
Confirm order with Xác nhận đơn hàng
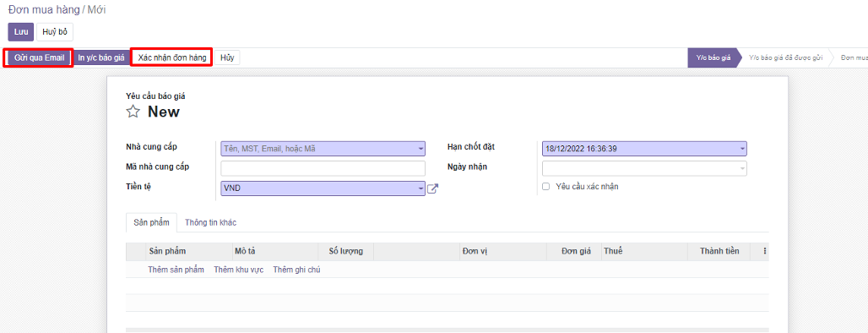[172, 57]
